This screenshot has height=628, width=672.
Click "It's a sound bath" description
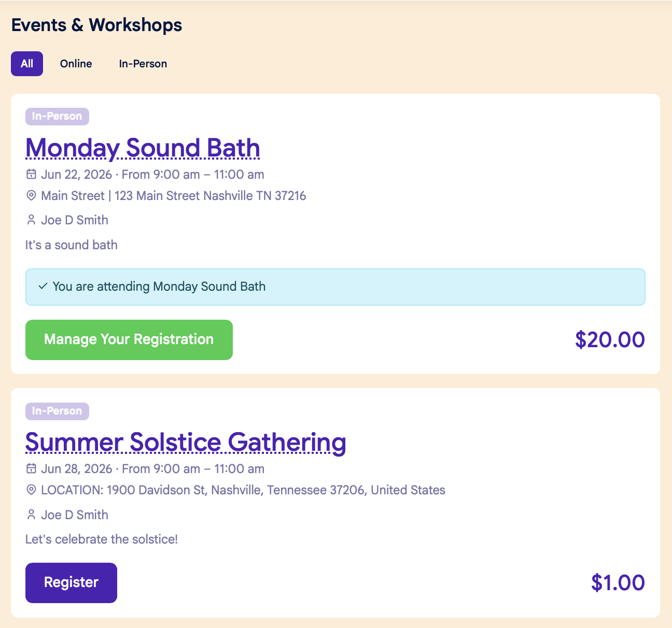click(x=72, y=245)
